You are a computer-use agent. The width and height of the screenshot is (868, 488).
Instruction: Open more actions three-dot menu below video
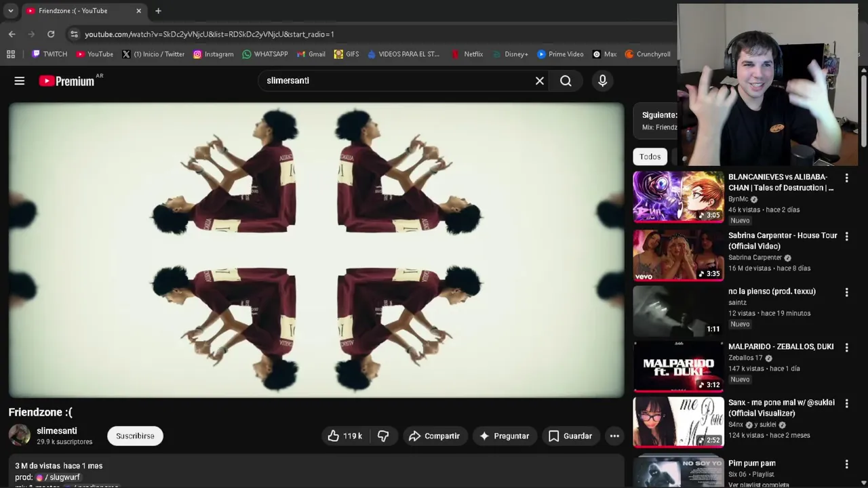pyautogui.click(x=614, y=436)
